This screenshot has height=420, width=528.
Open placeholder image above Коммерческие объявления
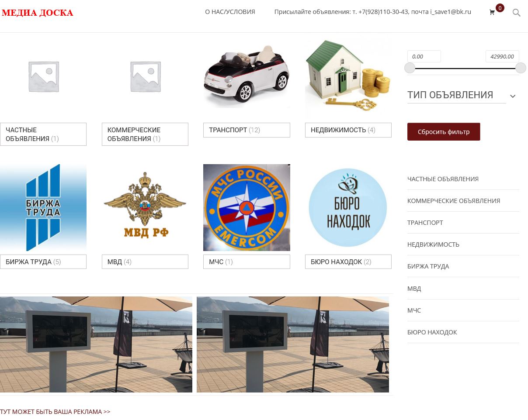coord(145,76)
